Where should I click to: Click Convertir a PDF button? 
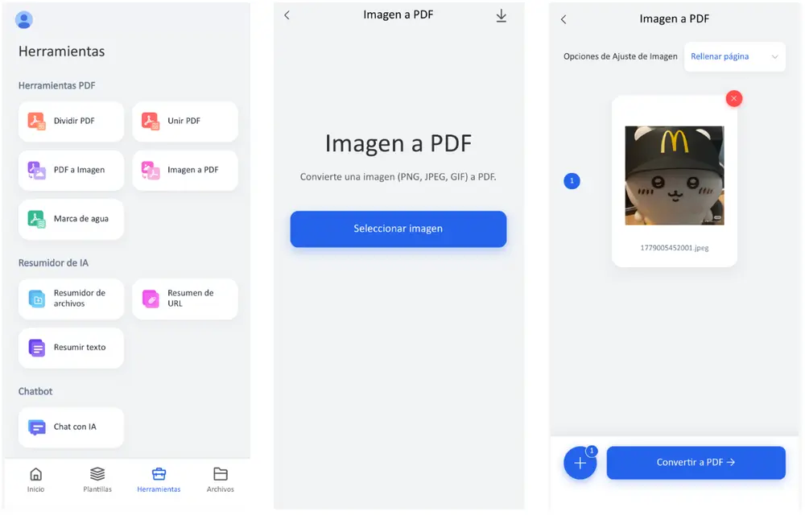coord(696,463)
